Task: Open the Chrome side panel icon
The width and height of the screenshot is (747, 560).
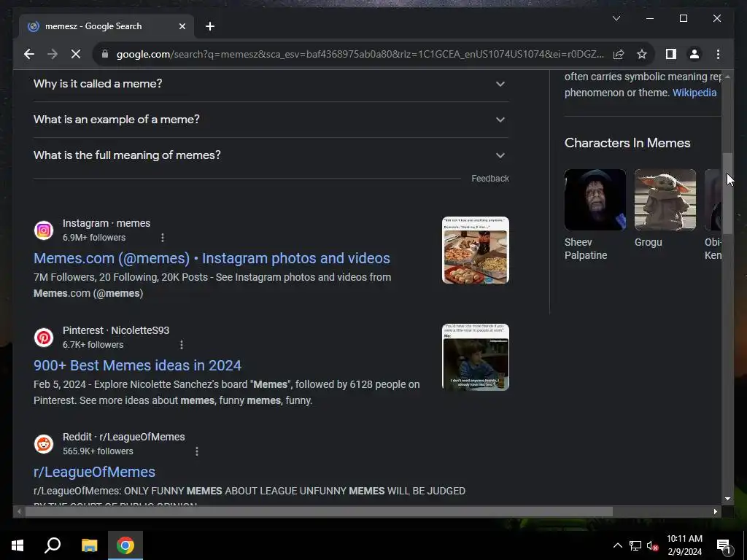Action: [671, 54]
